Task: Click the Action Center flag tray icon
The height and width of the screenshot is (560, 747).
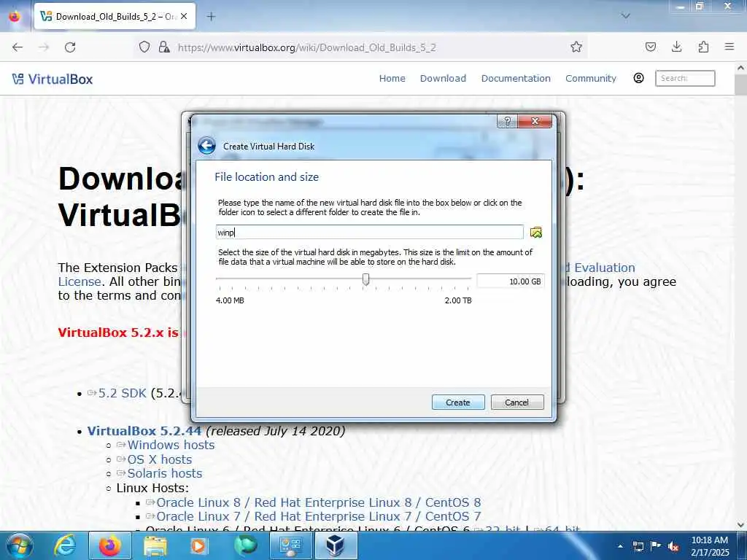Action: coord(656,546)
